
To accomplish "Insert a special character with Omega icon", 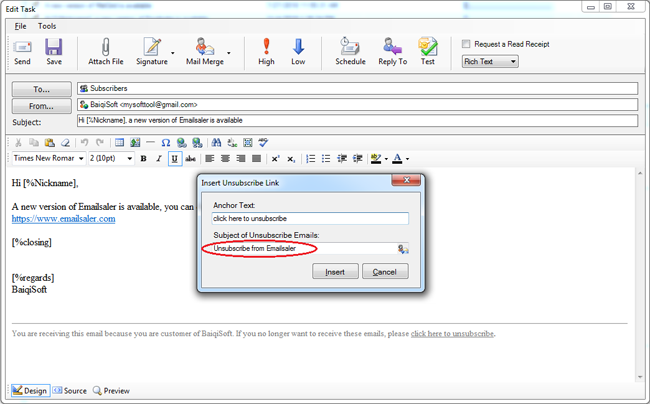I will coord(166,143).
